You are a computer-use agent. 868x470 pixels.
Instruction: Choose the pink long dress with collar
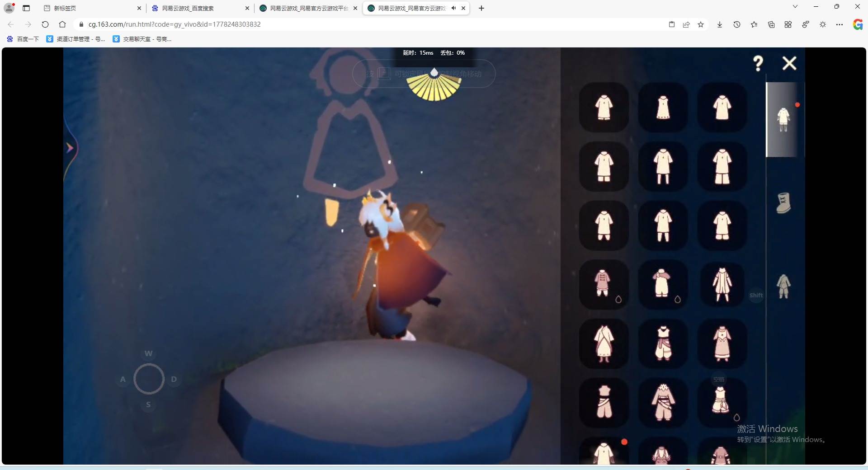722,343
